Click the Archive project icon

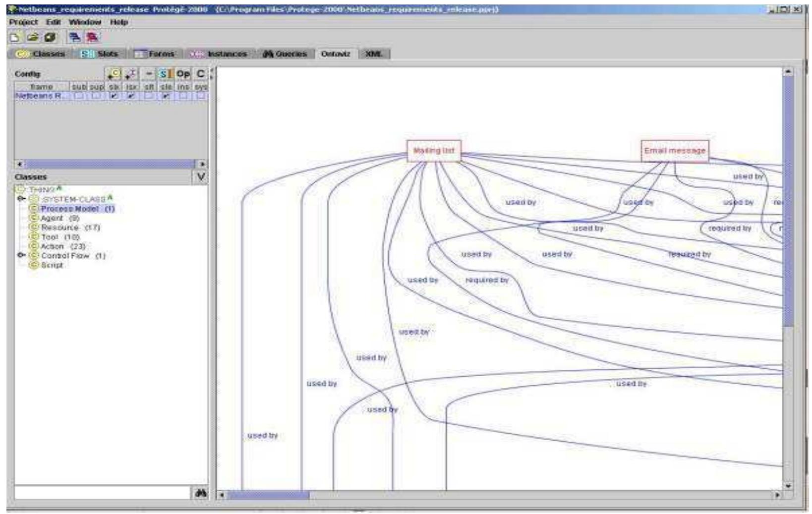(50, 36)
